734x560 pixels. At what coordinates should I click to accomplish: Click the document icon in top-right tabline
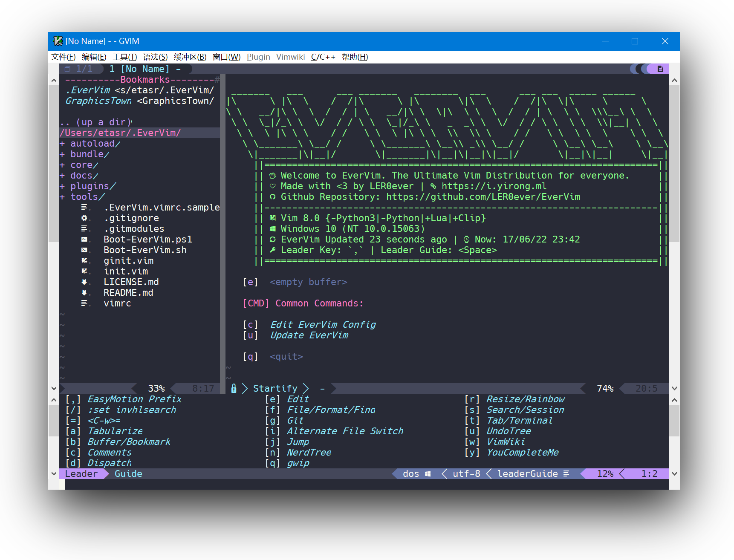pos(660,69)
